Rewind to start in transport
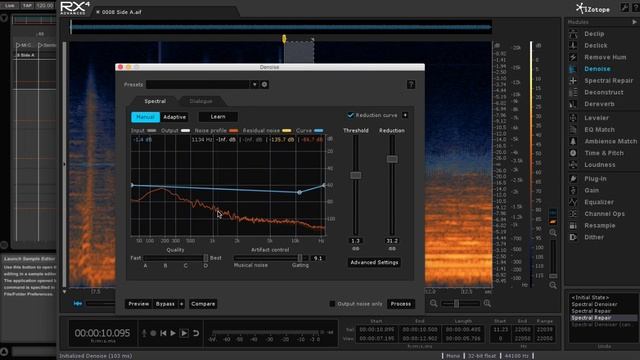Image resolution: width=640 pixels, height=360 pixels. tap(163, 333)
